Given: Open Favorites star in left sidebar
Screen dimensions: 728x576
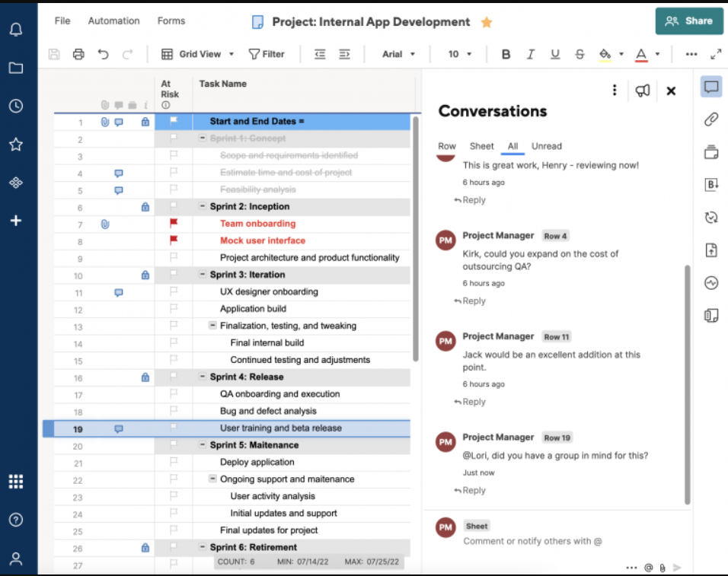Looking at the screenshot, I should coord(15,144).
